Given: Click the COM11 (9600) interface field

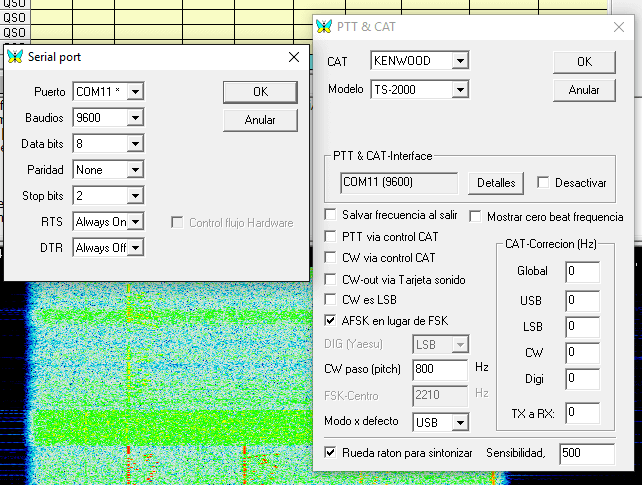Looking at the screenshot, I should pos(399,183).
